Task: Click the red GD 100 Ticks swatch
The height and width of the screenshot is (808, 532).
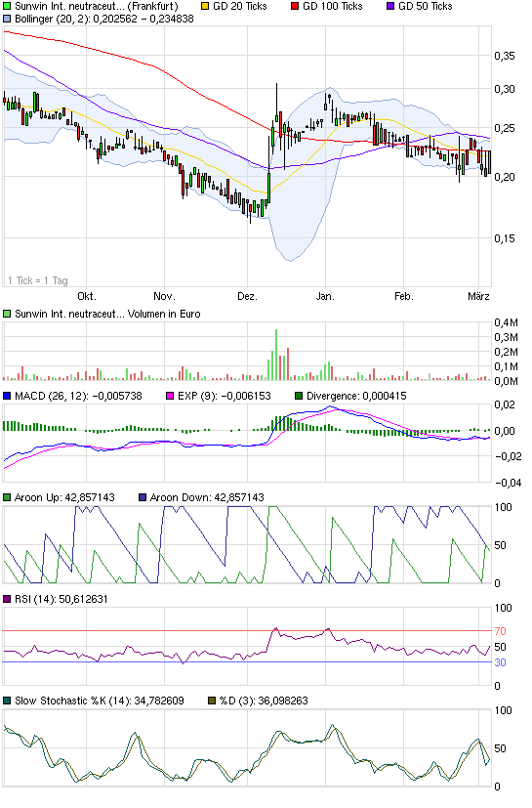Action: 295,6
